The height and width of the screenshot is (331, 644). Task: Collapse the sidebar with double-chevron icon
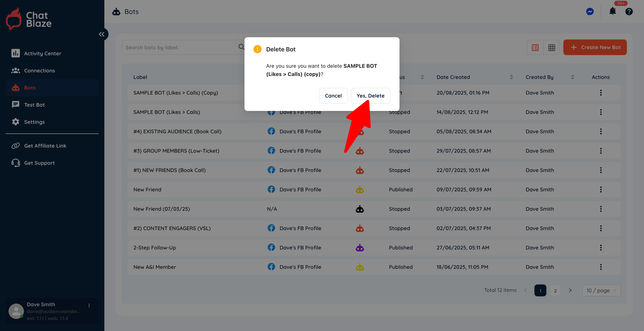tap(102, 34)
